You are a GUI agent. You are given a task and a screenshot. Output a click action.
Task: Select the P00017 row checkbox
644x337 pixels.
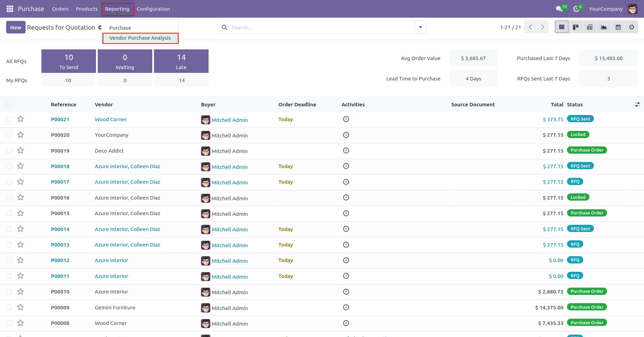coord(9,182)
